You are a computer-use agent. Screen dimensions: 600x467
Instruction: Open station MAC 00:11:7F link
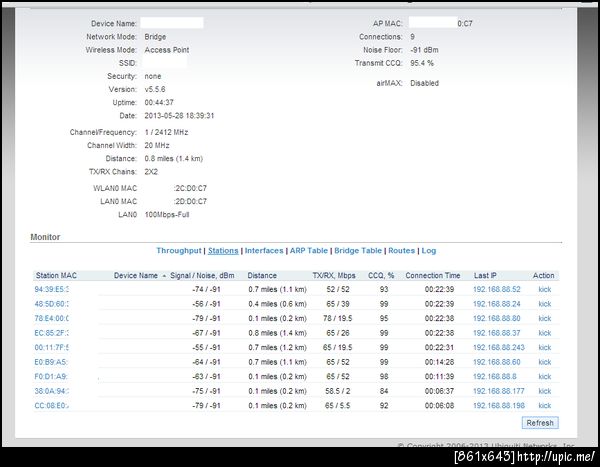(52, 348)
